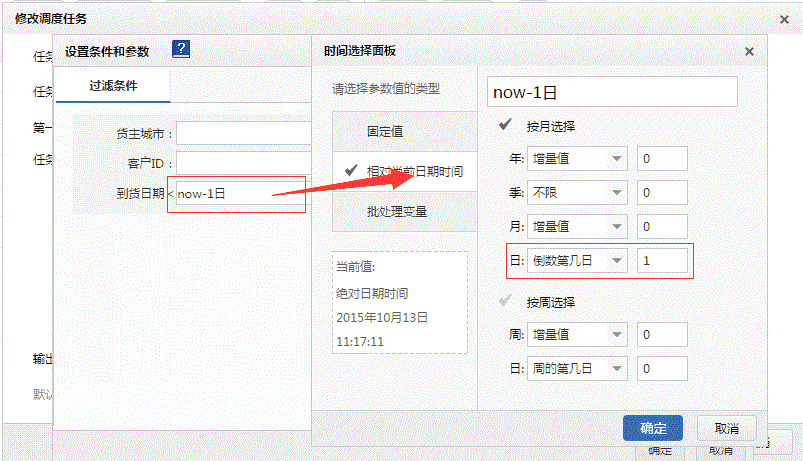803x461 pixels.
Task: Open the 周 增量值 dropdown
Action: [x=578, y=334]
